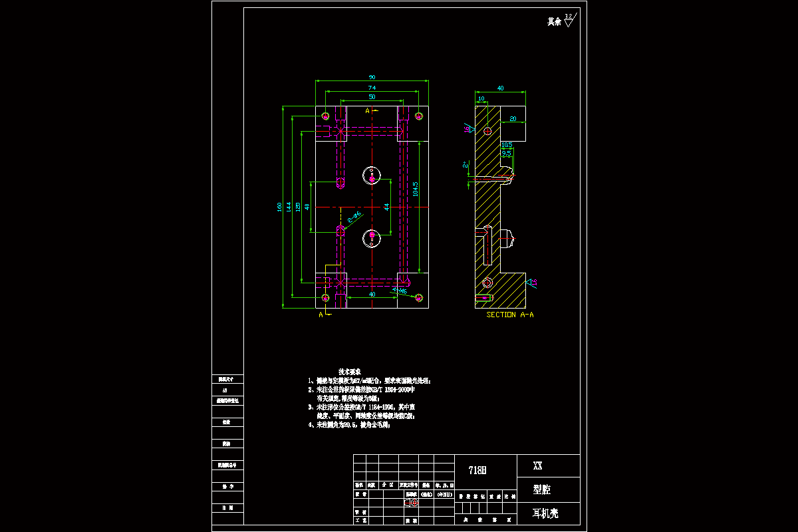Select the 40 dimension above the section view
This screenshot has width=798, height=532.
click(x=501, y=88)
